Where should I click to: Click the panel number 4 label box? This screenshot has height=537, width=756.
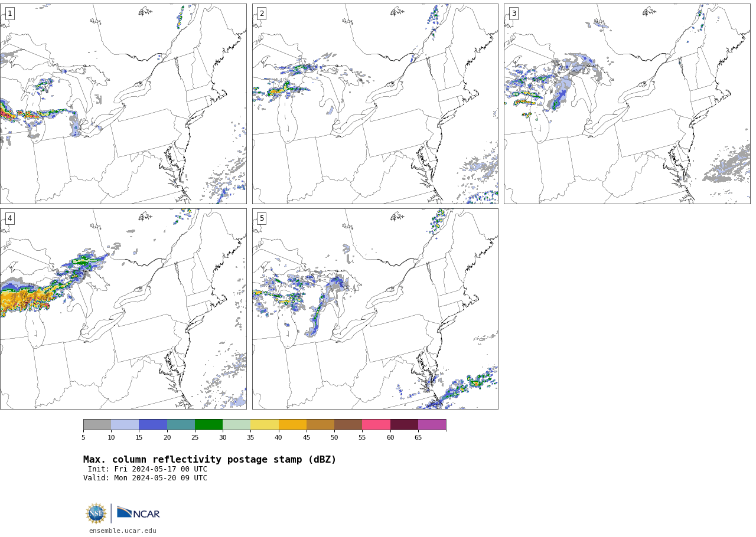[x=9, y=218]
